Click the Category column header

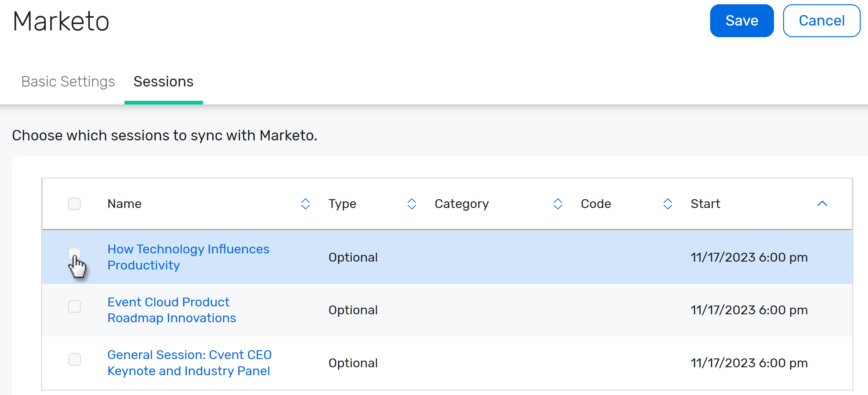coord(462,203)
